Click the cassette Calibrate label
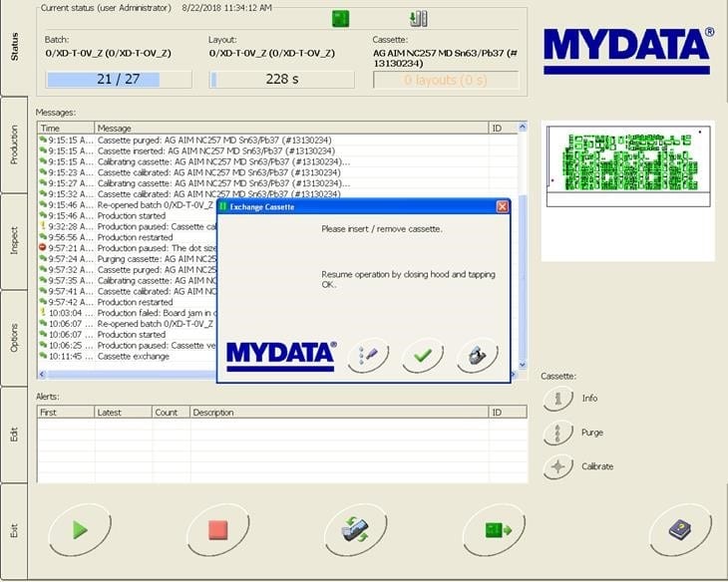The image size is (728, 582). pos(597,466)
